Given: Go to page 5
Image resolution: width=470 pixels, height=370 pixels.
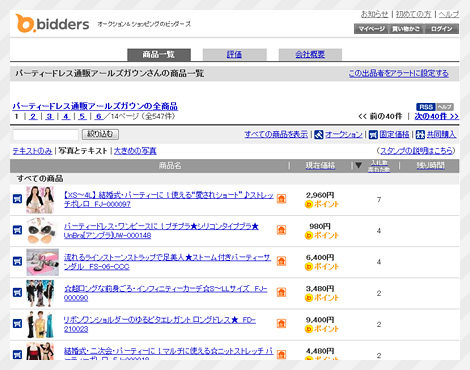Looking at the screenshot, I should 82,116.
